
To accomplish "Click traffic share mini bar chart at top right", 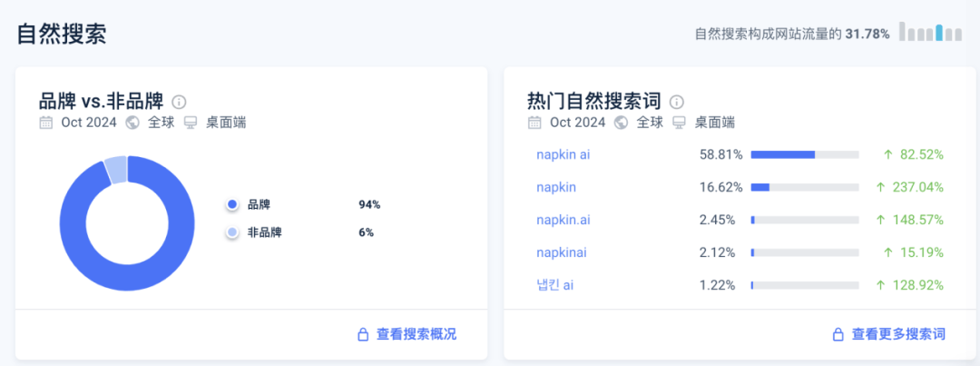I will [930, 32].
